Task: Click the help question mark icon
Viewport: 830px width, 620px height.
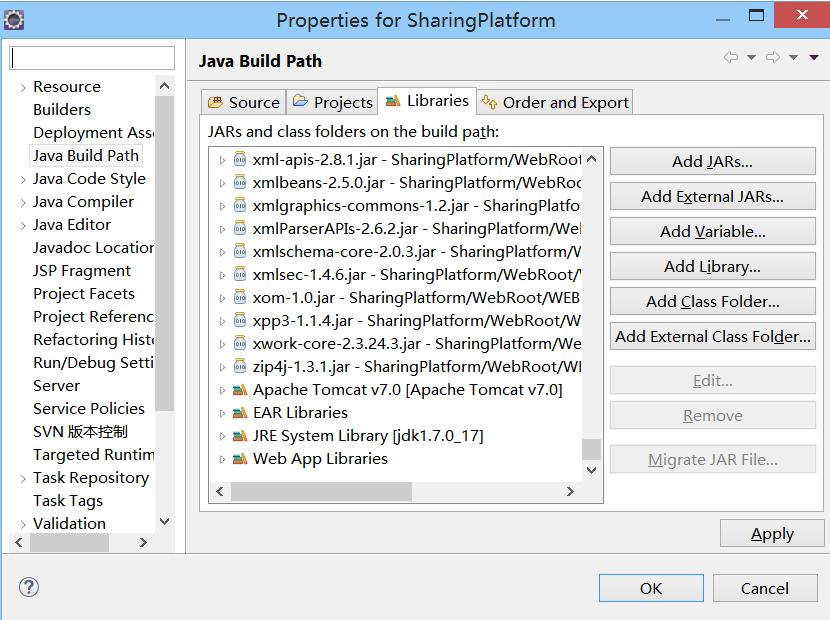Action: coord(29,588)
